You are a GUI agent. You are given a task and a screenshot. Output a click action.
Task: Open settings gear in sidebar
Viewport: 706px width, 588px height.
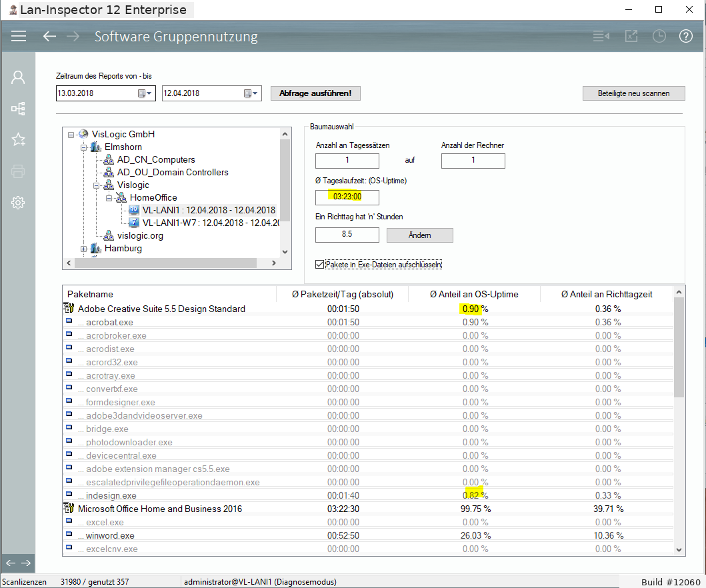point(18,202)
